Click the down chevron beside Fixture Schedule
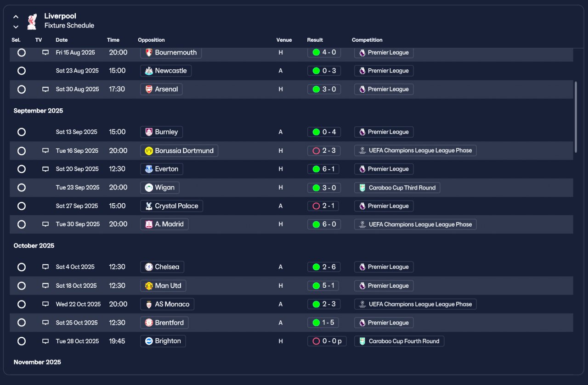Screen dimensions: 588x385 coord(16,27)
